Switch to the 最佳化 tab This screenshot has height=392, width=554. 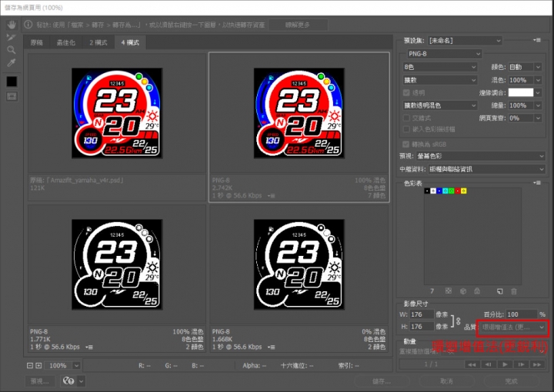(x=66, y=43)
